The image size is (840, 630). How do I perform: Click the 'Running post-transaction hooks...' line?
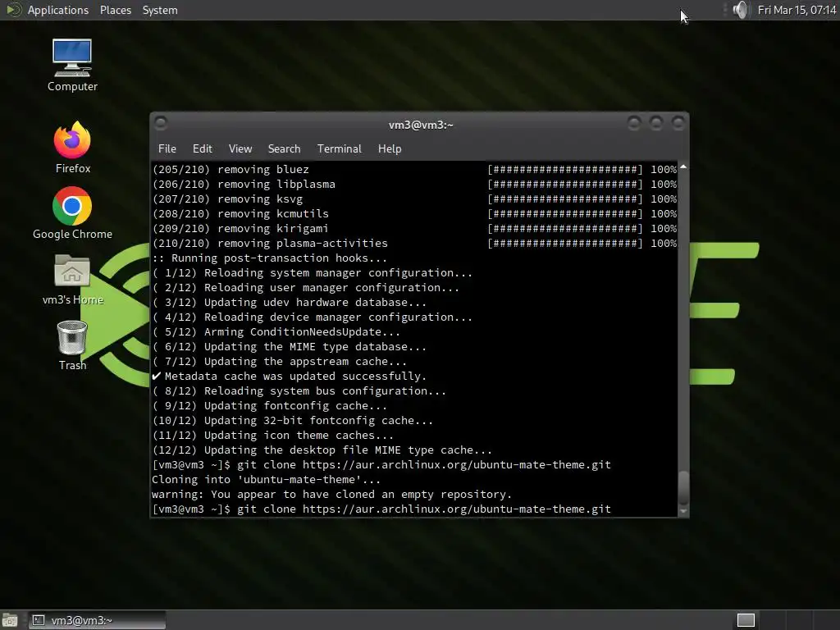(x=269, y=258)
